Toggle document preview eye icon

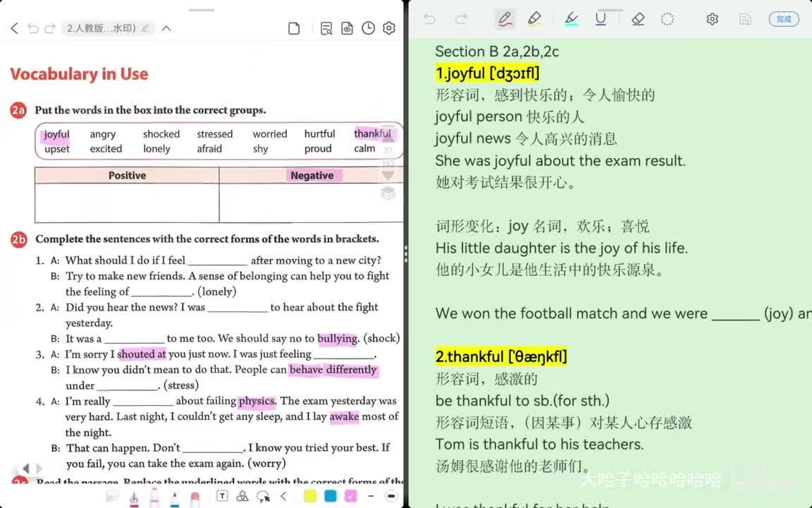(347, 28)
